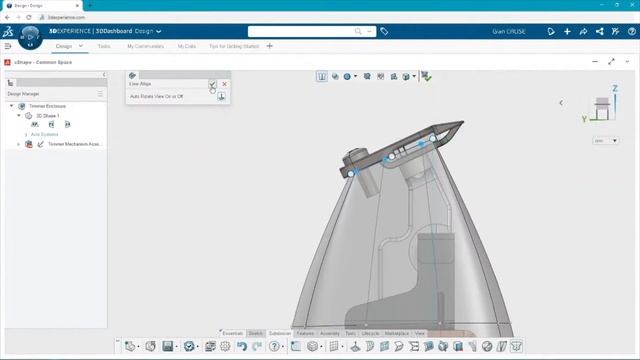Click the Save icon in bottom toolbar
This screenshot has width=640, height=360.
pos(168,346)
